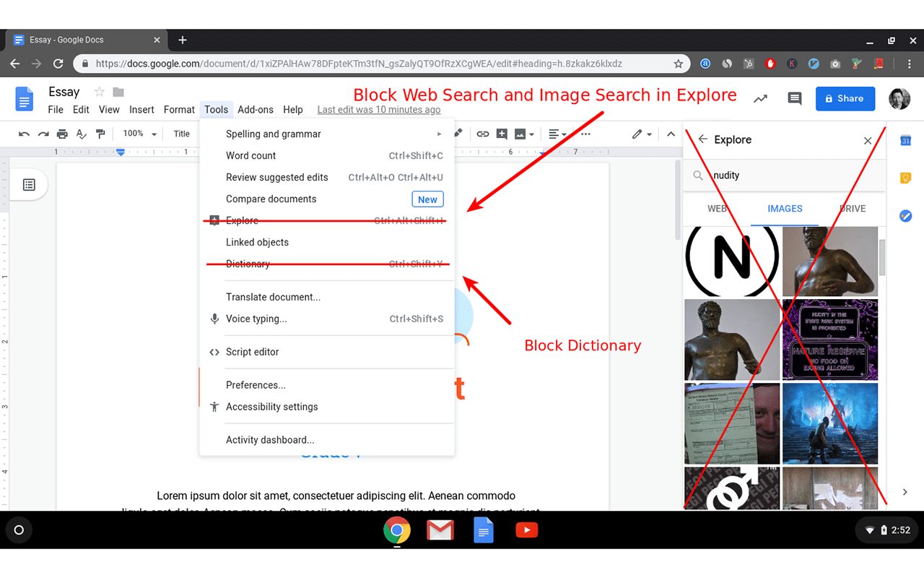This screenshot has width=924, height=578.
Task: Open the Editing mode pencil dropdown
Action: 642,134
